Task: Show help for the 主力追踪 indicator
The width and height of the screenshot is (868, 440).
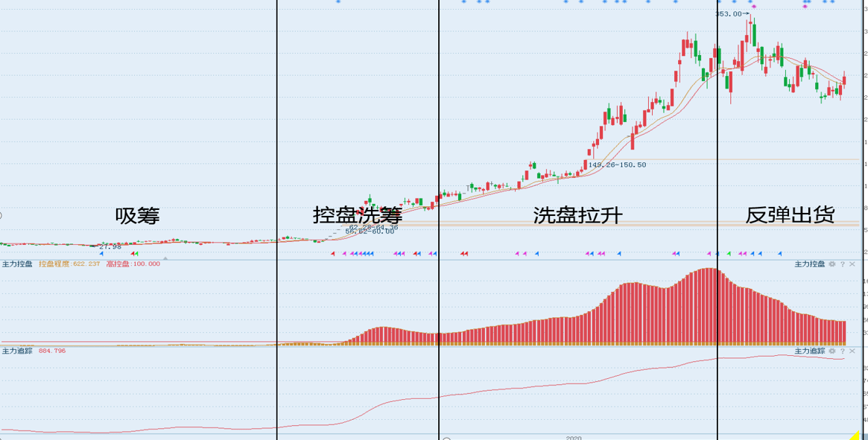Action: click(x=843, y=351)
